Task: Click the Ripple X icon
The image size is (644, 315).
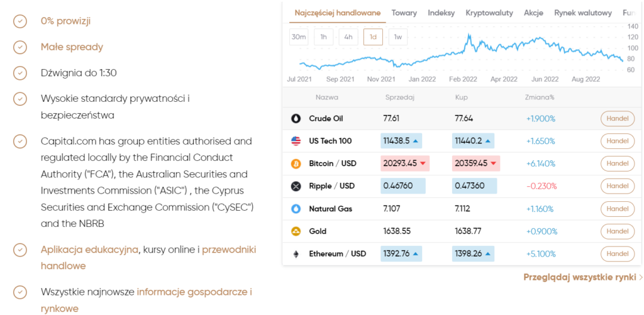Action: pyautogui.click(x=296, y=186)
